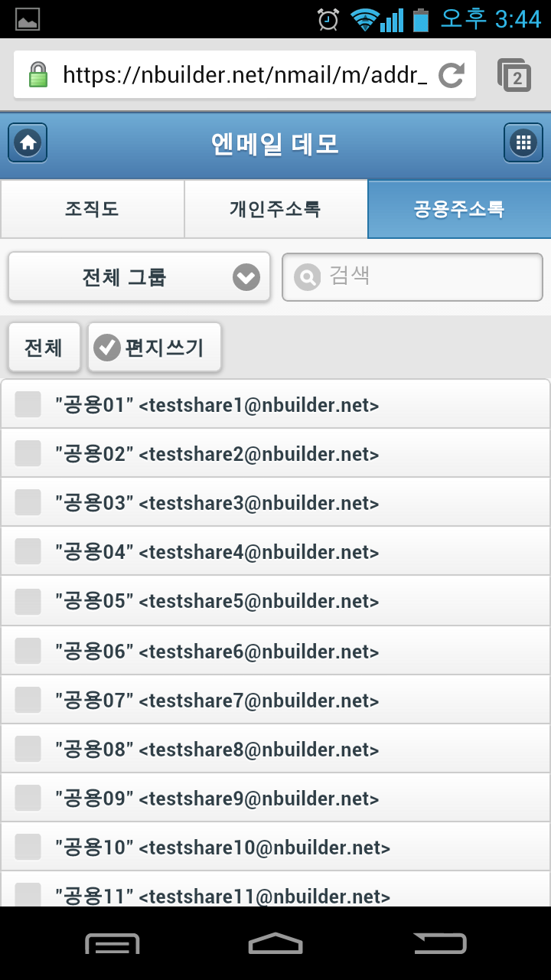This screenshot has height=980, width=551.
Task: Open the grid menu icon in the header
Action: 523,143
